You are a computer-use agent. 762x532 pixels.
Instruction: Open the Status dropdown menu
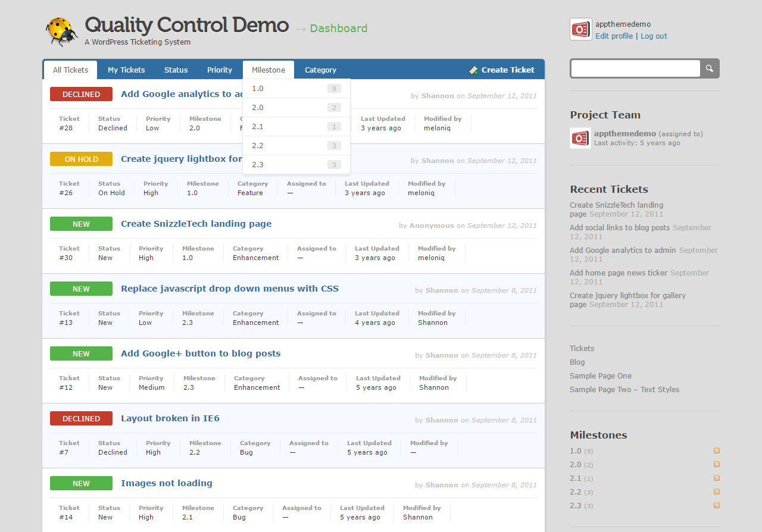[x=176, y=70]
